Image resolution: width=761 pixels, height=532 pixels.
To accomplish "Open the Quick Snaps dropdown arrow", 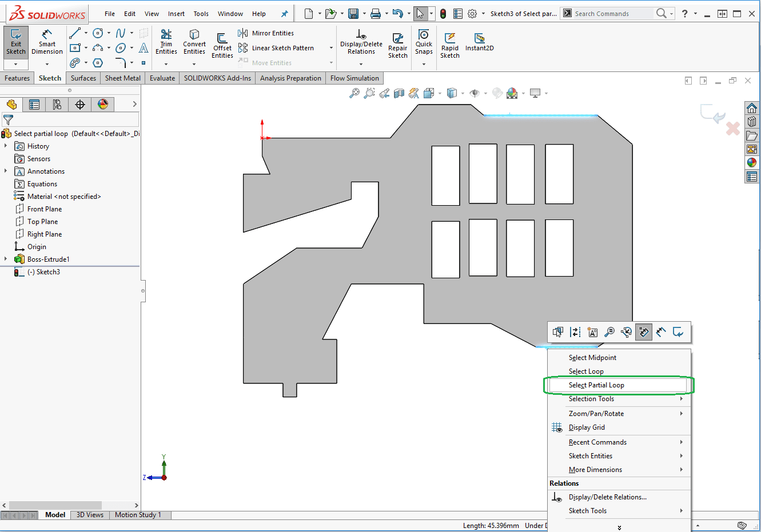I will 424,64.
